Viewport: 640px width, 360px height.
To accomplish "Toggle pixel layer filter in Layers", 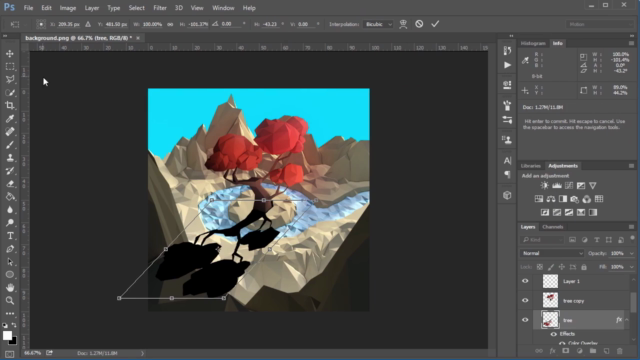I will 572,240.
